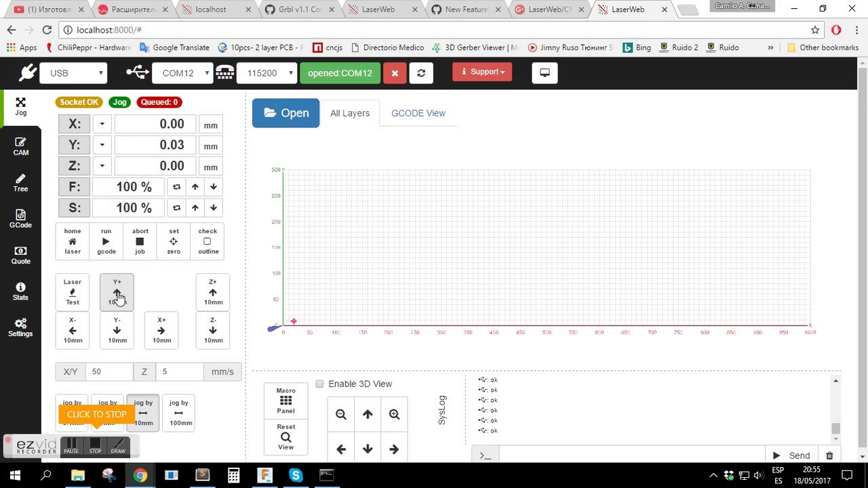Open the X axis dropdown caret
Image resolution: width=868 pixels, height=488 pixels.
(102, 124)
